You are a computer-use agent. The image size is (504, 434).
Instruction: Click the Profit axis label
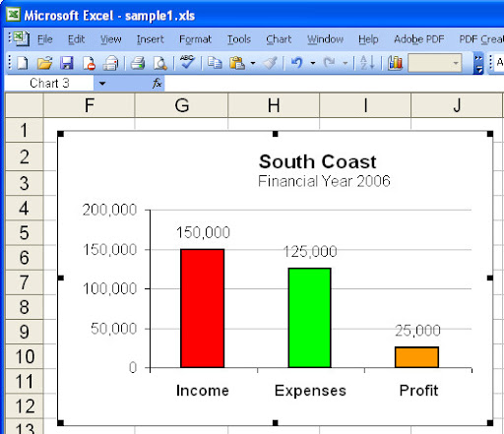(418, 391)
